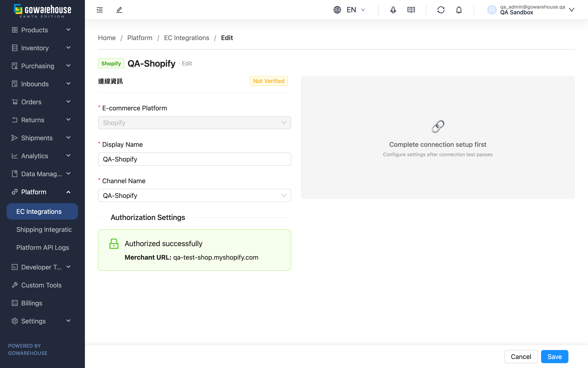This screenshot has height=368, width=588.
Task: Open the Purchasing menu item
Action: [42, 66]
